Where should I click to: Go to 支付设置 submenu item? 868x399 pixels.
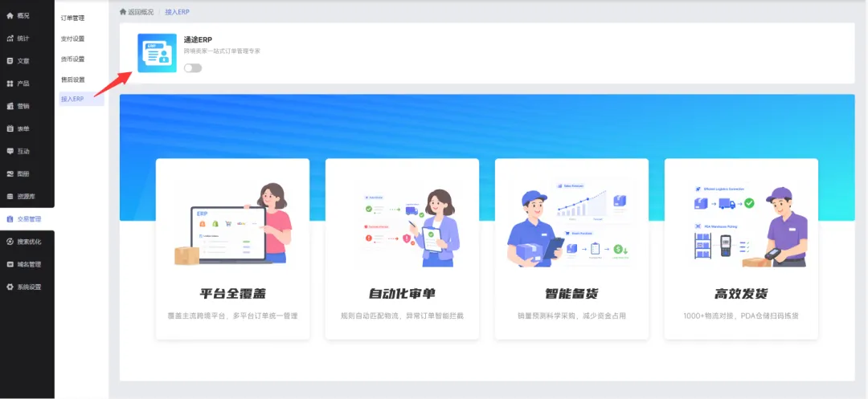72,39
